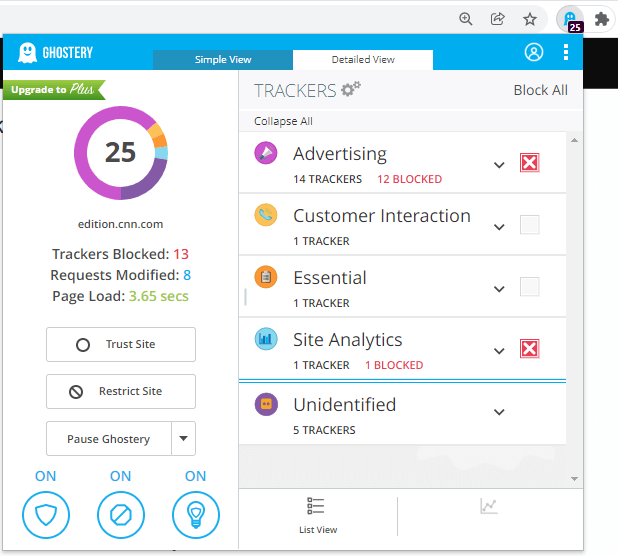Click the List View label

tap(318, 530)
